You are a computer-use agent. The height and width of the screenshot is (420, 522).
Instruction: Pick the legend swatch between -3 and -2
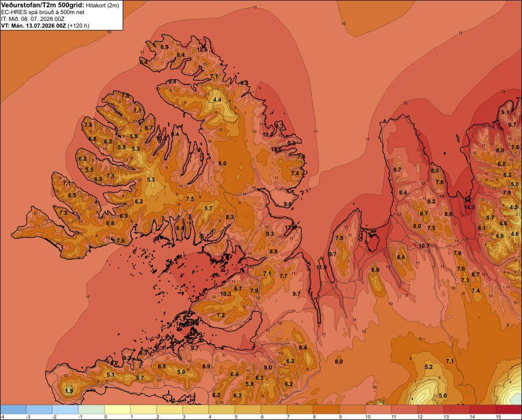pos(39,409)
